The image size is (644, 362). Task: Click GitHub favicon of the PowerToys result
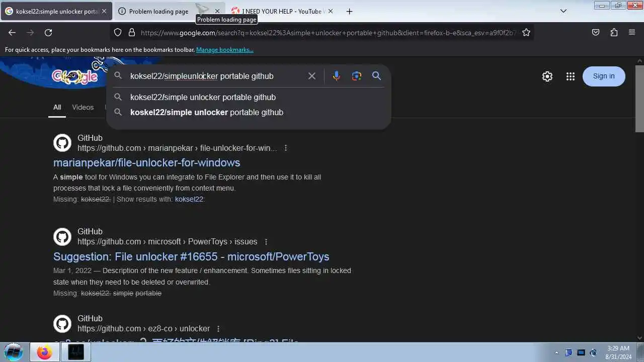click(62, 236)
